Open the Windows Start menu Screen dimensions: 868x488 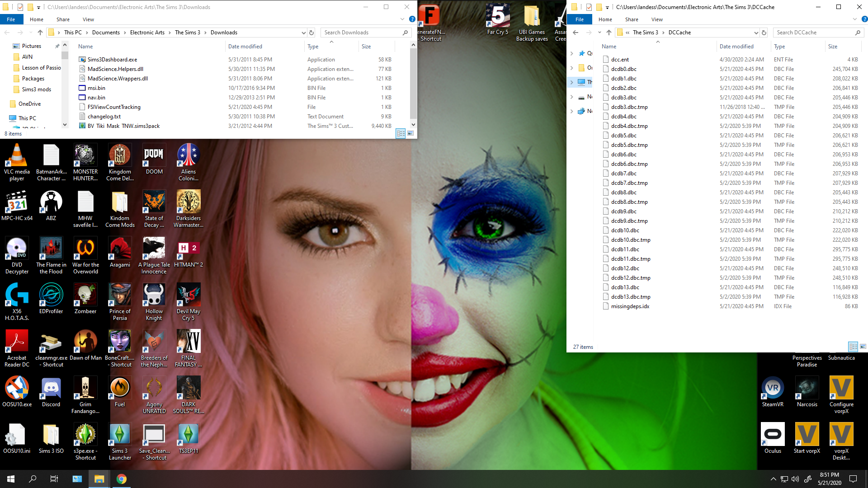11,479
